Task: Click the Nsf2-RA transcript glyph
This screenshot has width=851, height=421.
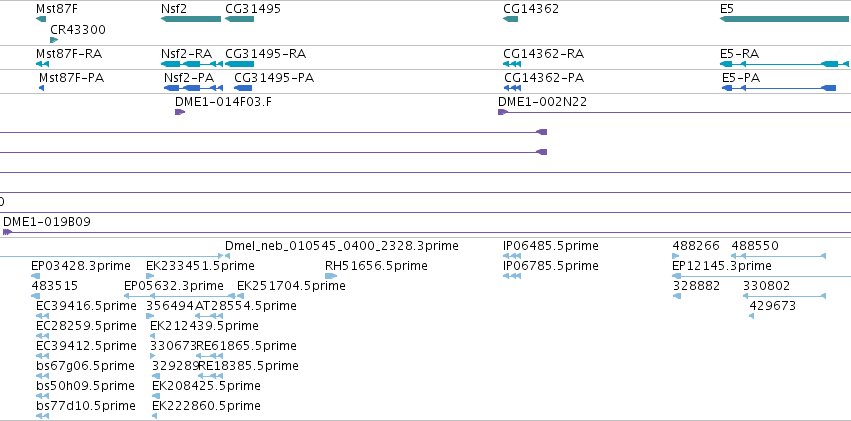Action: coord(192,64)
